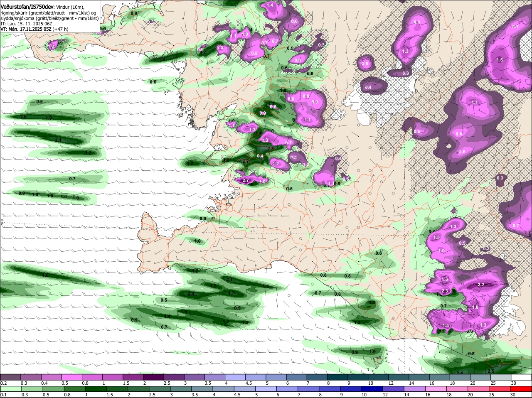Pick the darkest purple 2 swatch in upper scale

(x=153, y=377)
